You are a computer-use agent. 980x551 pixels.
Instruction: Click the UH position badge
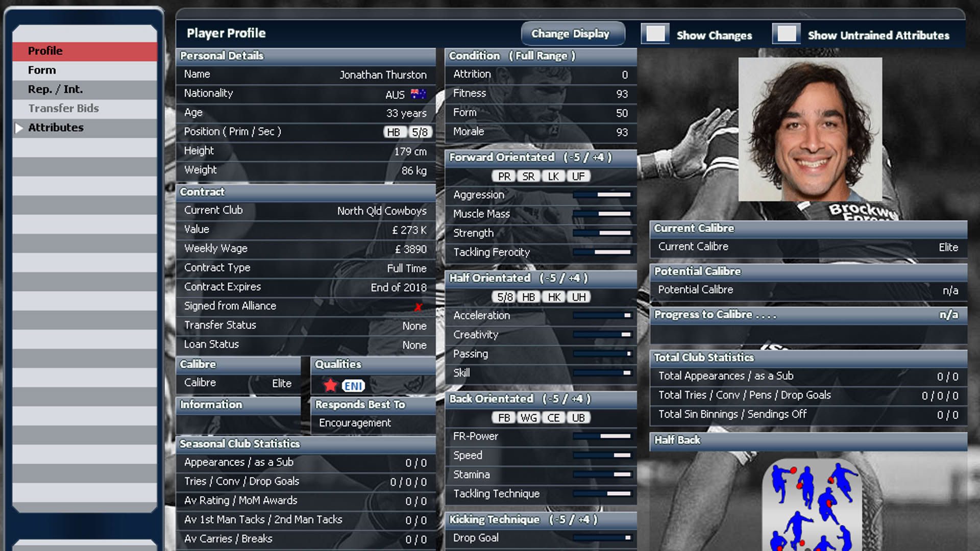click(x=578, y=297)
